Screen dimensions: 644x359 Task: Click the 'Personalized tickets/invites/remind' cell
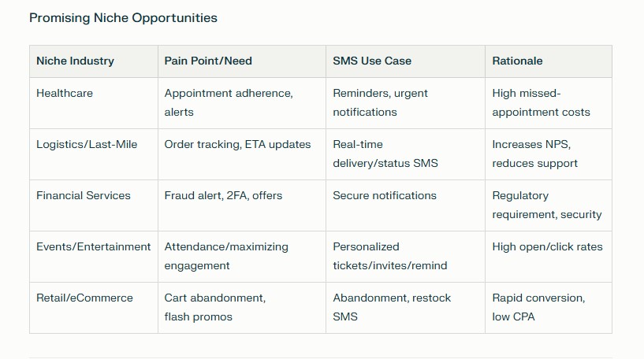(389, 256)
